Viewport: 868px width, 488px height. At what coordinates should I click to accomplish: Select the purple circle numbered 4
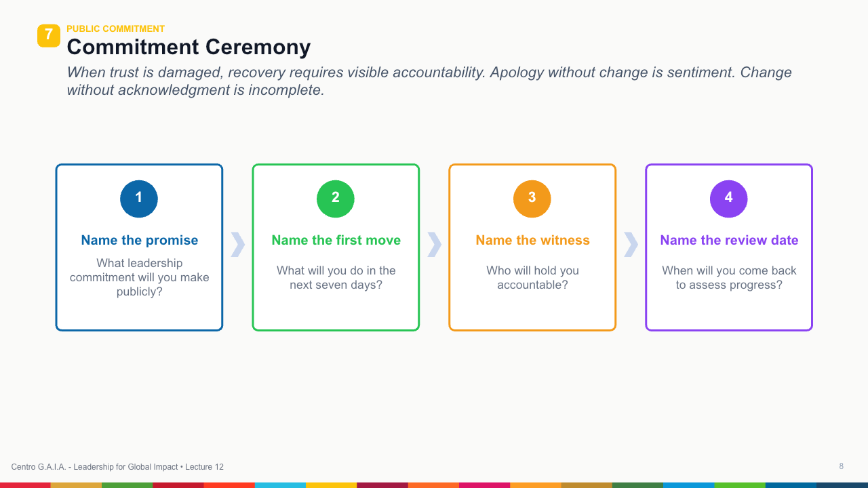[729, 199]
